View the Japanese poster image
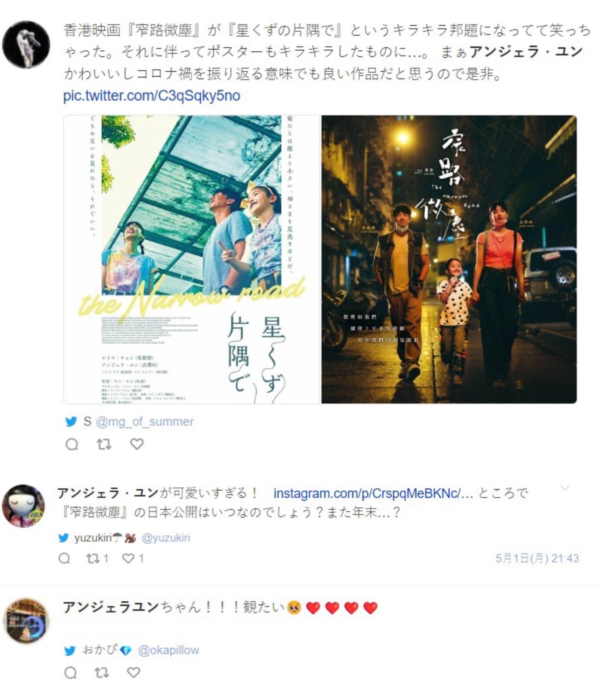This screenshot has height=700, width=599. (192, 259)
